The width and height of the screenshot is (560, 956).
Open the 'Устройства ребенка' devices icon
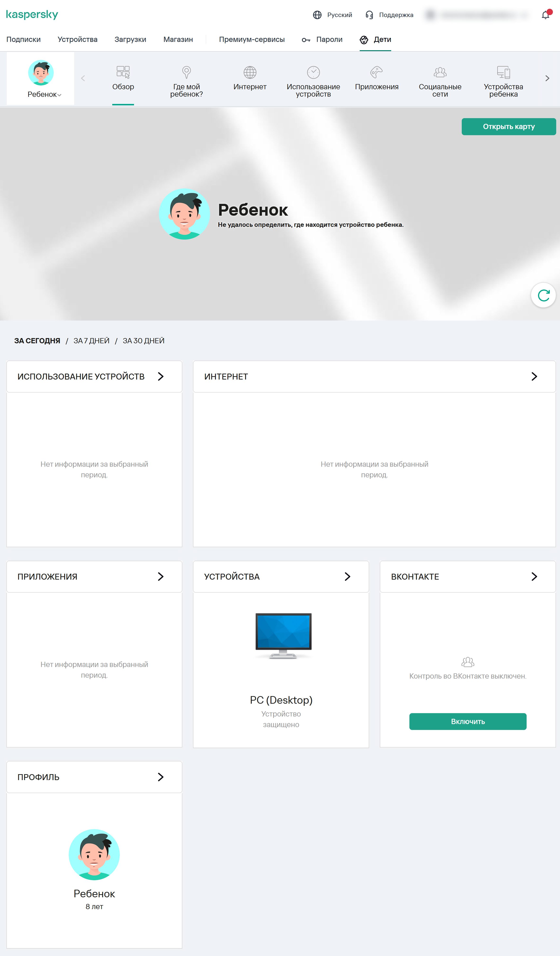503,72
